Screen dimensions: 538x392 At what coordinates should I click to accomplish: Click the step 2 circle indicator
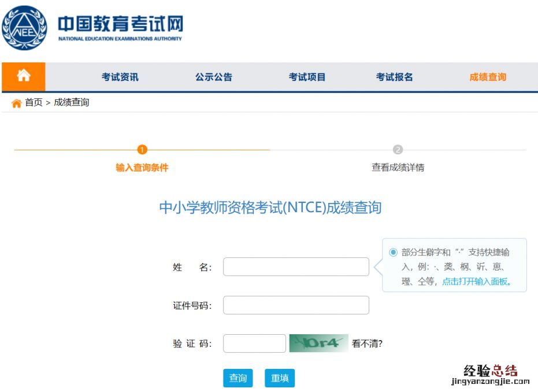[398, 150]
